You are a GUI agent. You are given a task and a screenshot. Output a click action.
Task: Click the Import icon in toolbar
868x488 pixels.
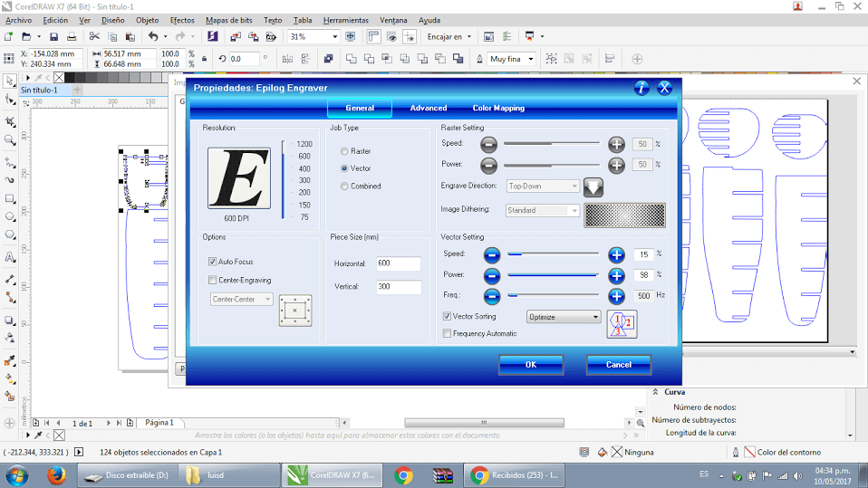click(236, 36)
